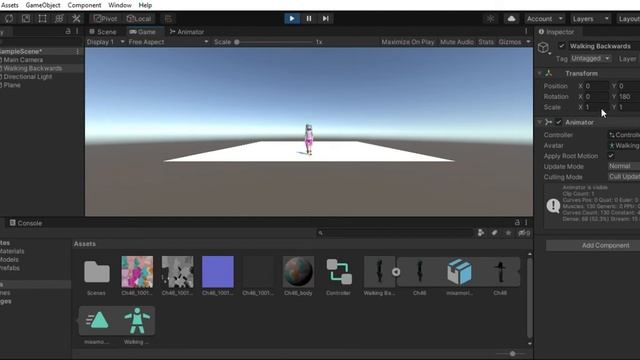Click the snap settings toolbar icon
This screenshot has height=360, width=640.
pos(168,19)
